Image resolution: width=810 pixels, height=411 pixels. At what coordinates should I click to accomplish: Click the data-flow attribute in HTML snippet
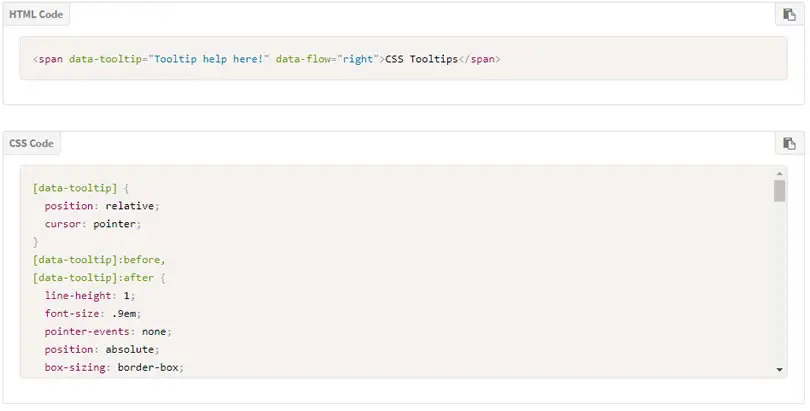point(303,59)
